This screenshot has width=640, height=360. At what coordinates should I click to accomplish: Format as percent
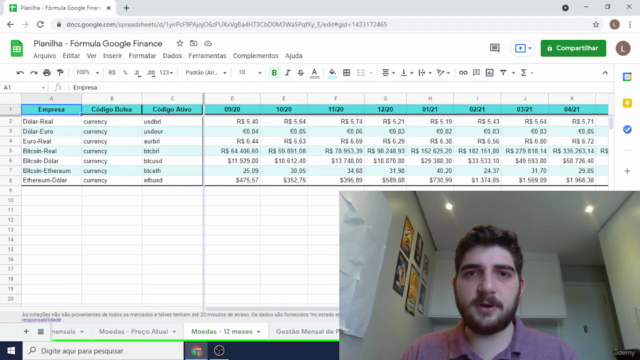pos(125,73)
